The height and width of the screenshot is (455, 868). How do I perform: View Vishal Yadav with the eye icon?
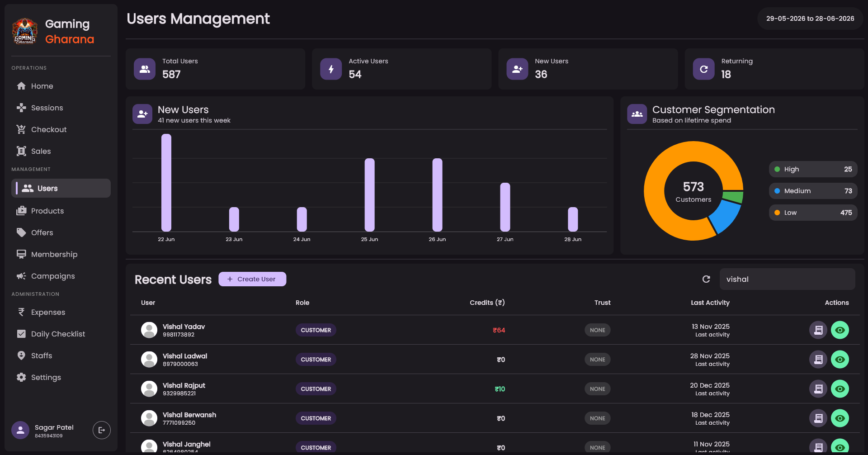(x=840, y=330)
